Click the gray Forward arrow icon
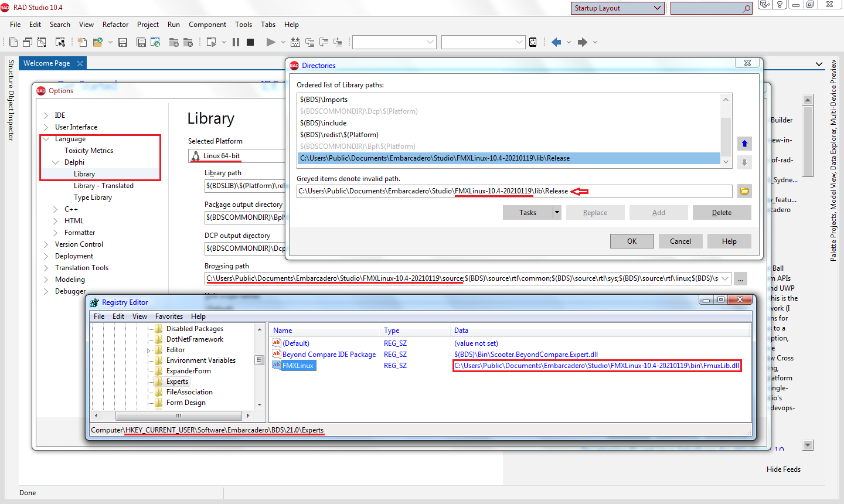The image size is (844, 504). click(x=582, y=42)
